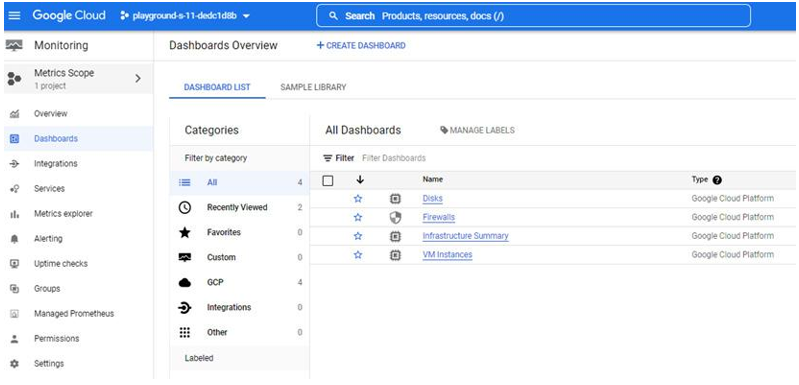Click the Uptime checks monitor icon
This screenshot has height=385, width=799.
tap(14, 263)
